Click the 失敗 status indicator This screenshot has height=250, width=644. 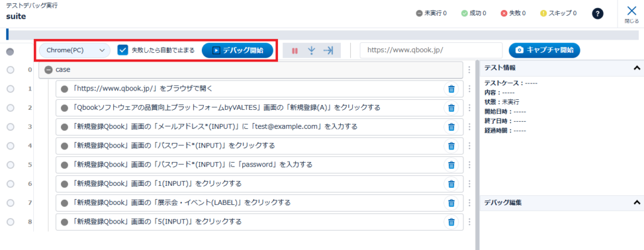point(513,13)
